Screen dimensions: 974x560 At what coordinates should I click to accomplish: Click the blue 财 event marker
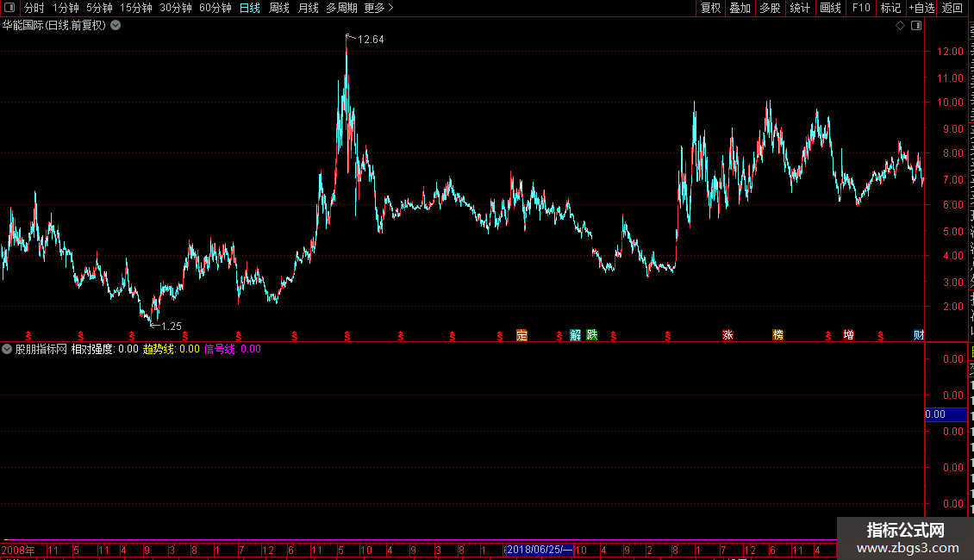919,335
